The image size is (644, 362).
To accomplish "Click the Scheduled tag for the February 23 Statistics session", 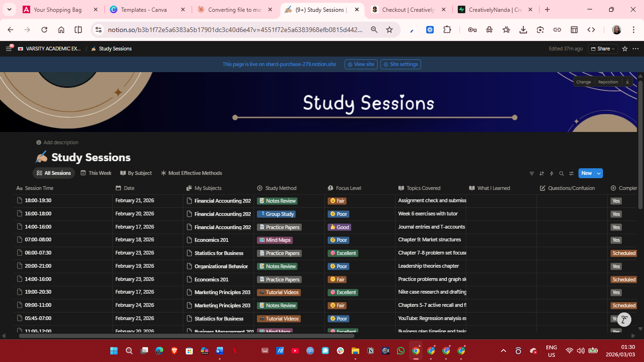I will 623,253.
